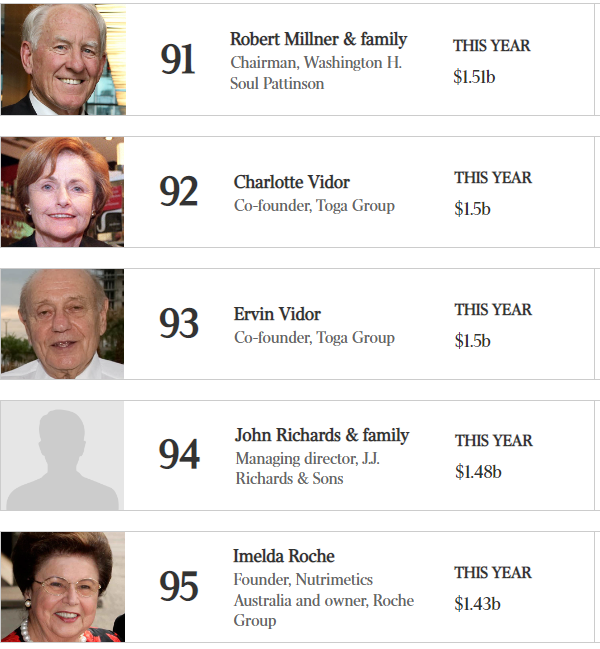Click rank number 93
The image size is (600, 649).
[x=179, y=323]
